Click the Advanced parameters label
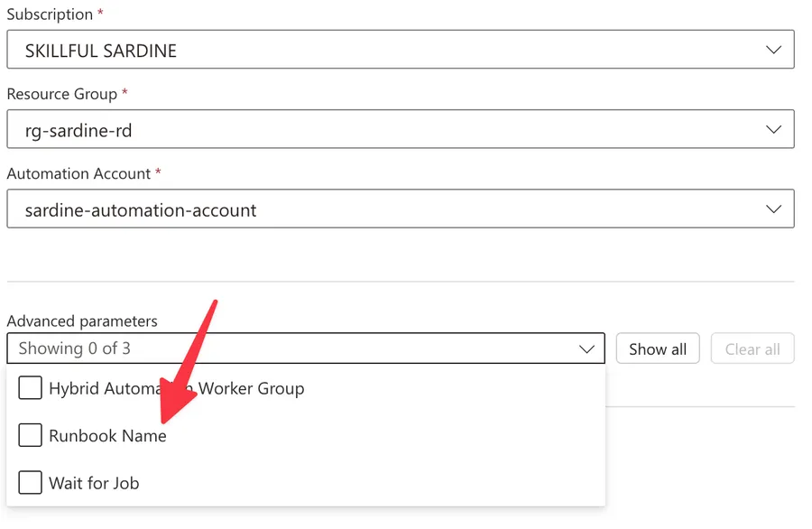Viewport: 812px width, 529px height. tap(82, 321)
